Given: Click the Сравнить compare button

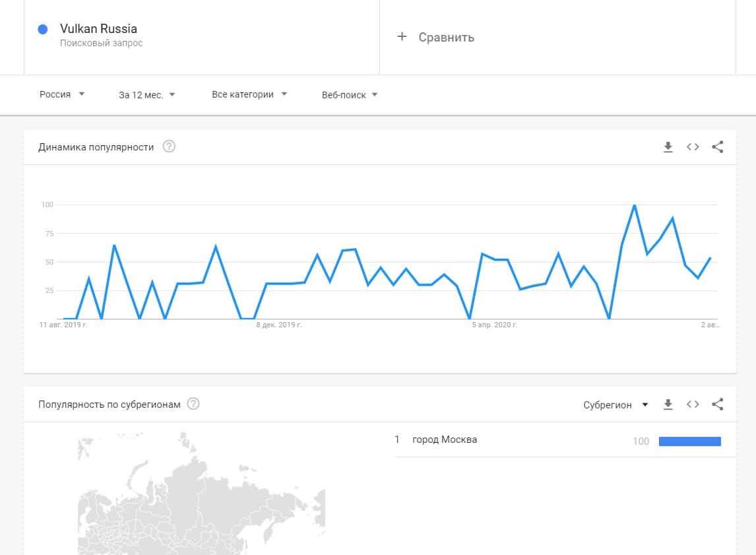Looking at the screenshot, I should coord(446,37).
